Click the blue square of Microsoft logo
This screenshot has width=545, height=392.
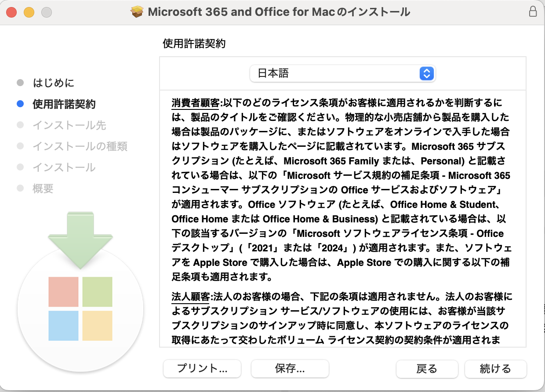point(63,326)
